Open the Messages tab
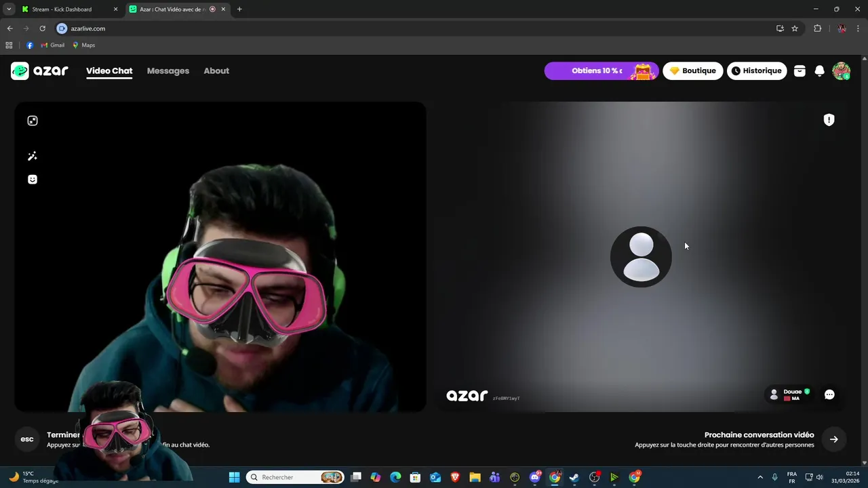This screenshot has width=868, height=488. click(x=168, y=70)
